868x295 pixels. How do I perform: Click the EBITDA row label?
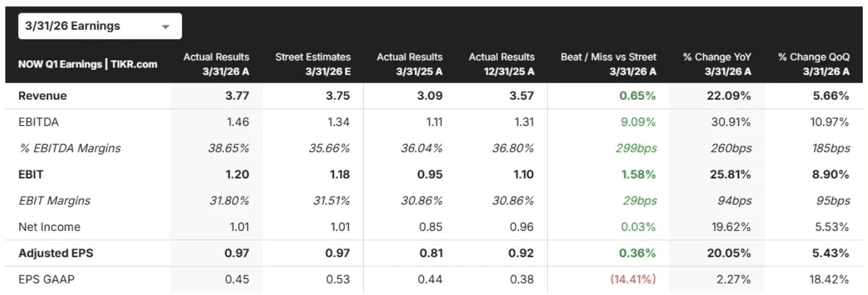point(39,122)
